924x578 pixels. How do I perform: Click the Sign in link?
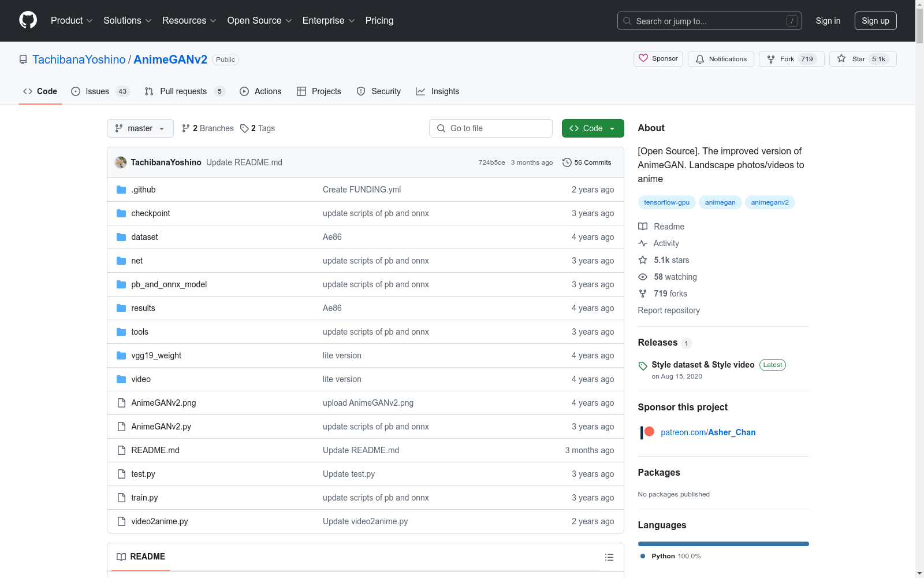[828, 21]
